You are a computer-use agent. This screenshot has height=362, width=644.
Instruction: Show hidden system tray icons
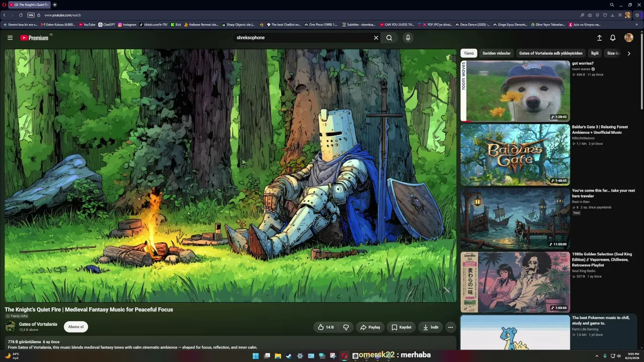(597, 356)
